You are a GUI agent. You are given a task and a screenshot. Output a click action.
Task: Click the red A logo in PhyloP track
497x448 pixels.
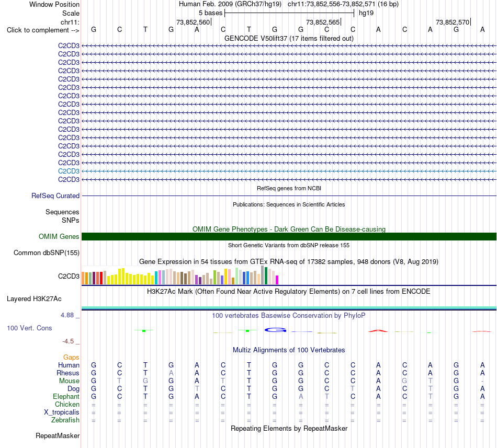(x=378, y=331)
